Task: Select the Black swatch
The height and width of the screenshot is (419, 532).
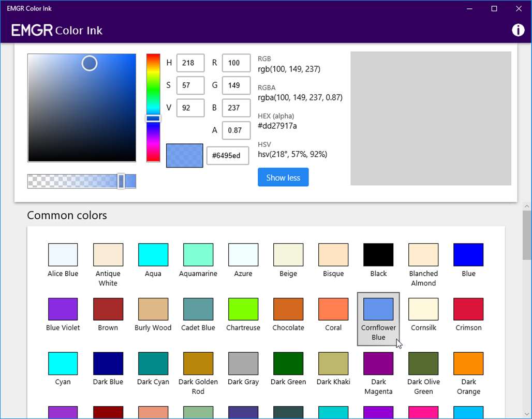Action: [378, 255]
